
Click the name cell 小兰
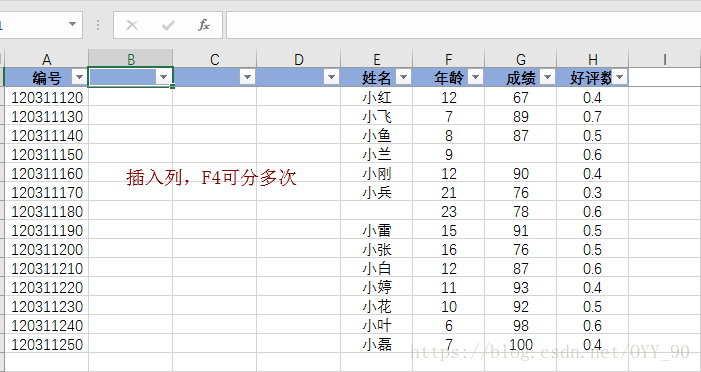coord(376,154)
